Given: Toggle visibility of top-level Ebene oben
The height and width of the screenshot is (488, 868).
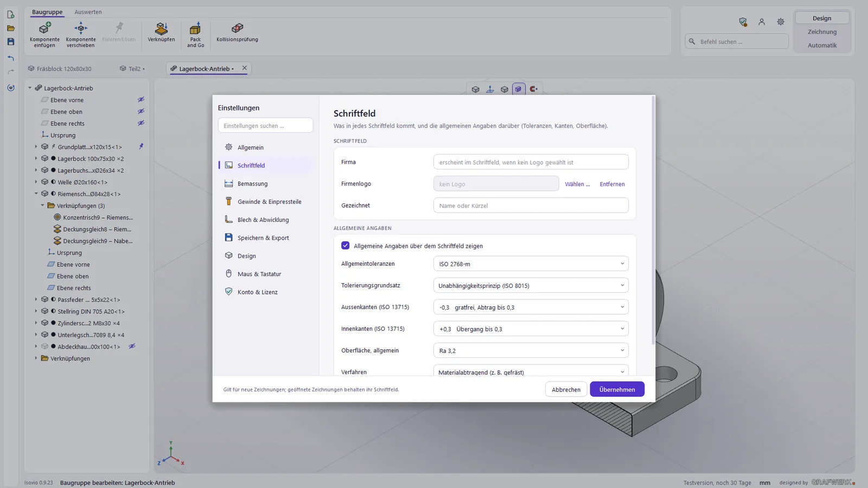Looking at the screenshot, I should 141,112.
